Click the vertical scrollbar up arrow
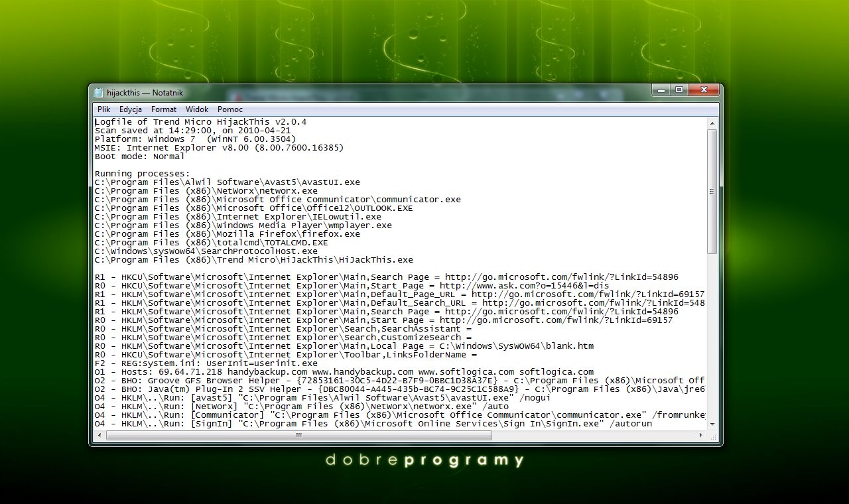 712,123
